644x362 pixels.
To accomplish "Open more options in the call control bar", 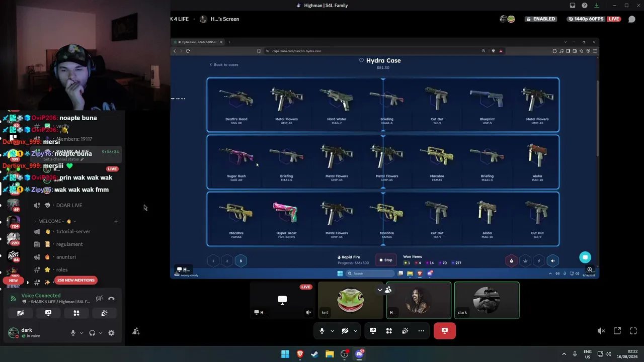I will (x=421, y=331).
